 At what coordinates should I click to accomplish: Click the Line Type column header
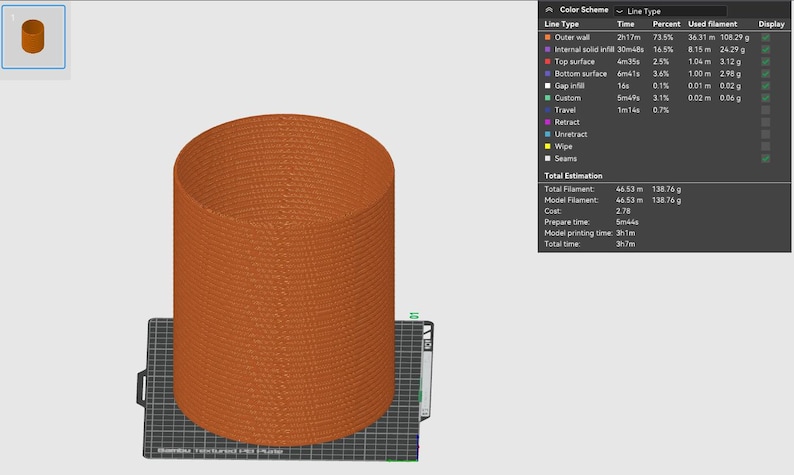562,24
